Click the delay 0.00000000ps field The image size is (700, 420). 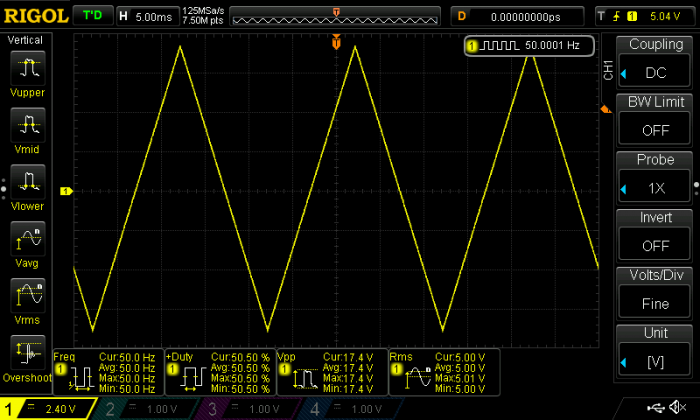518,17
